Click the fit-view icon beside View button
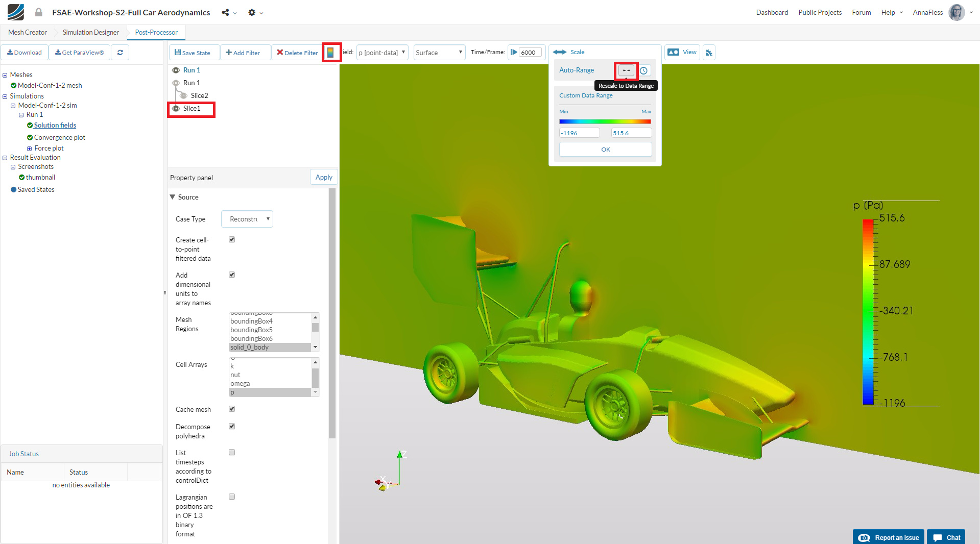Screen dimensions: 980x544 pyautogui.click(x=709, y=52)
